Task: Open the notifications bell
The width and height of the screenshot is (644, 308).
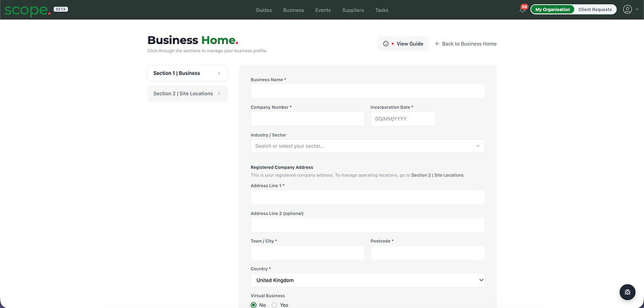Action: point(522,9)
